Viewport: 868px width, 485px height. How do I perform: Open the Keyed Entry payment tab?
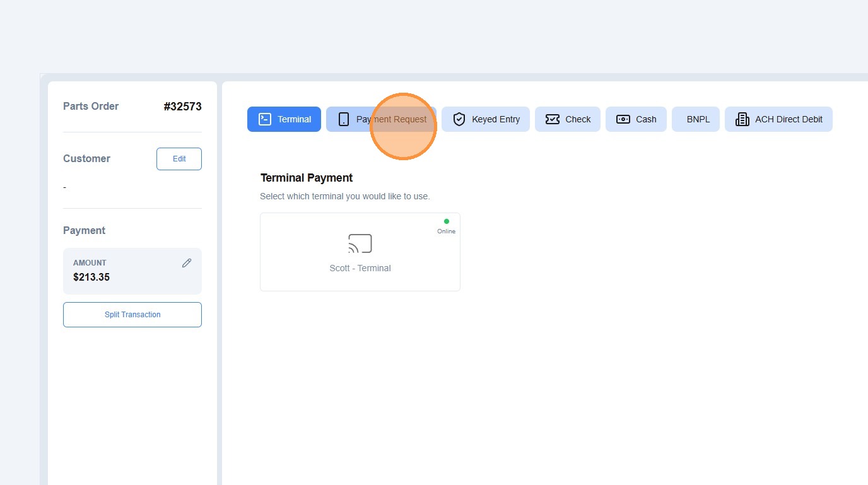pos(486,119)
